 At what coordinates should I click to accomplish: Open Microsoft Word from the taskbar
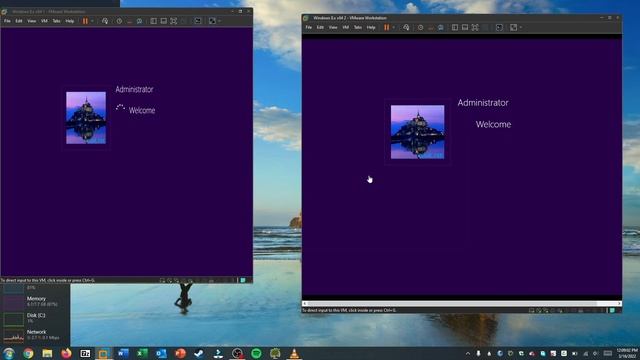click(123, 353)
